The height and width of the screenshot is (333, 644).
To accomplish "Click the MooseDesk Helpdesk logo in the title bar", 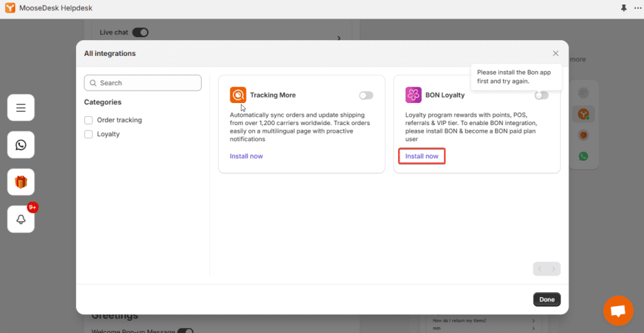I will (10, 8).
